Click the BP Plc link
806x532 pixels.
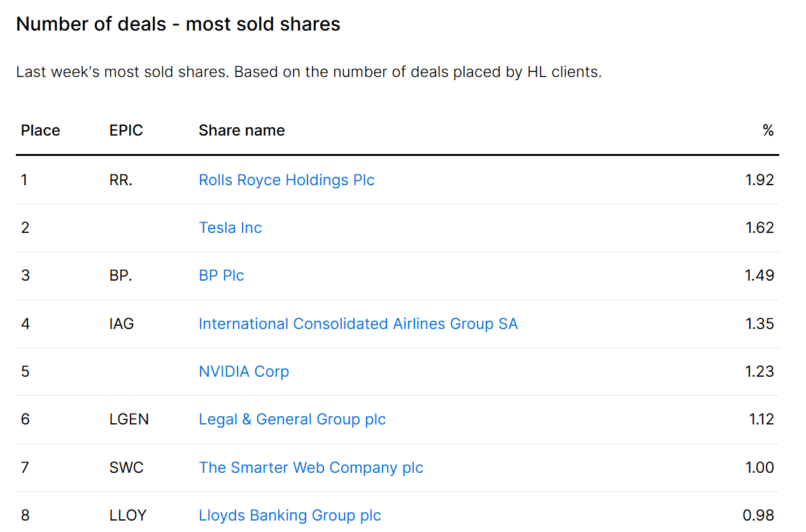pyautogui.click(x=222, y=276)
